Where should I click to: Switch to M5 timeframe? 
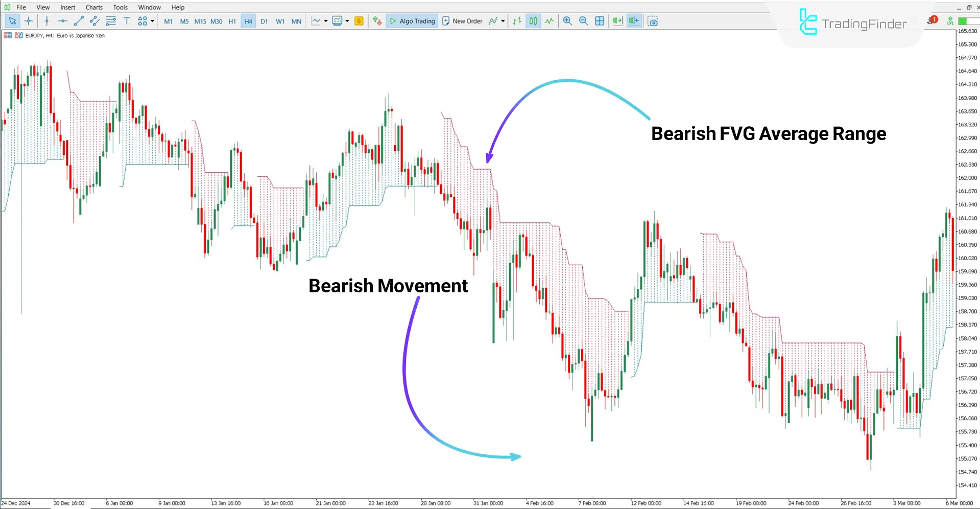184,21
